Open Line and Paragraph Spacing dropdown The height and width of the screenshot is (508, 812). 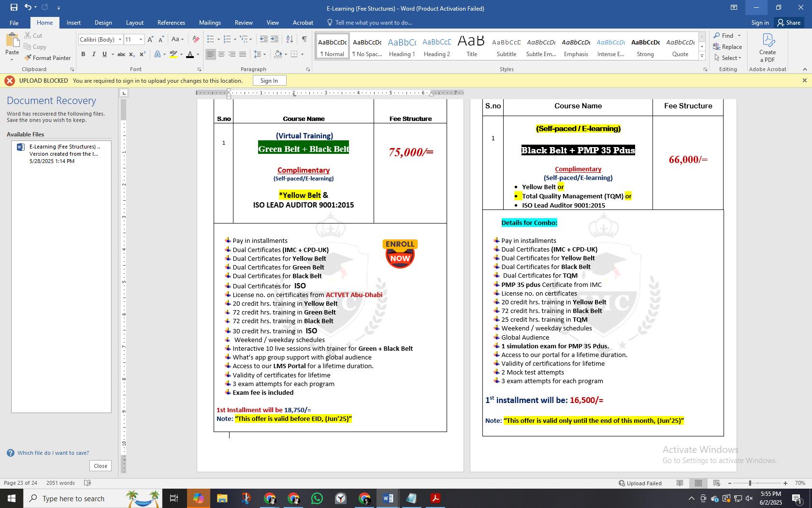tap(260, 54)
